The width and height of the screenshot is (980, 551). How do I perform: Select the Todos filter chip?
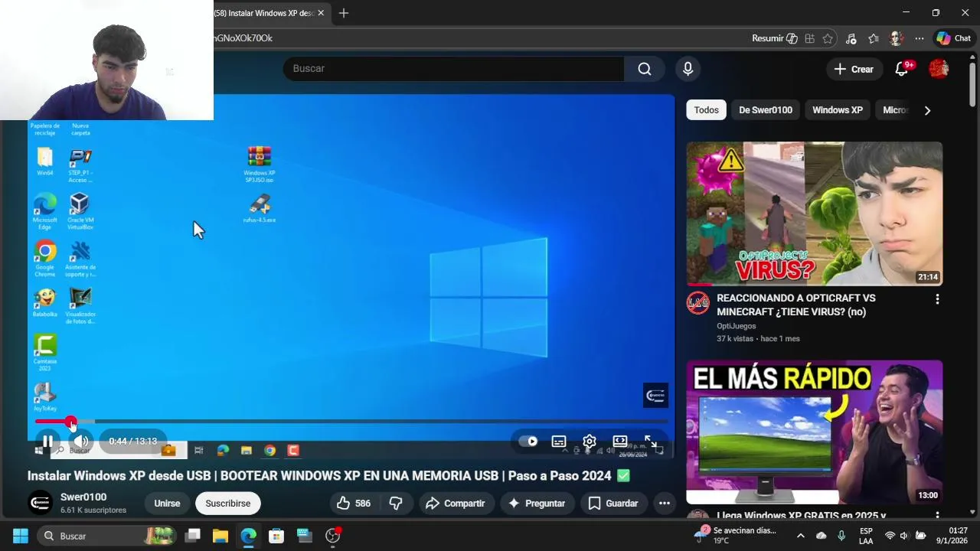[x=706, y=110]
